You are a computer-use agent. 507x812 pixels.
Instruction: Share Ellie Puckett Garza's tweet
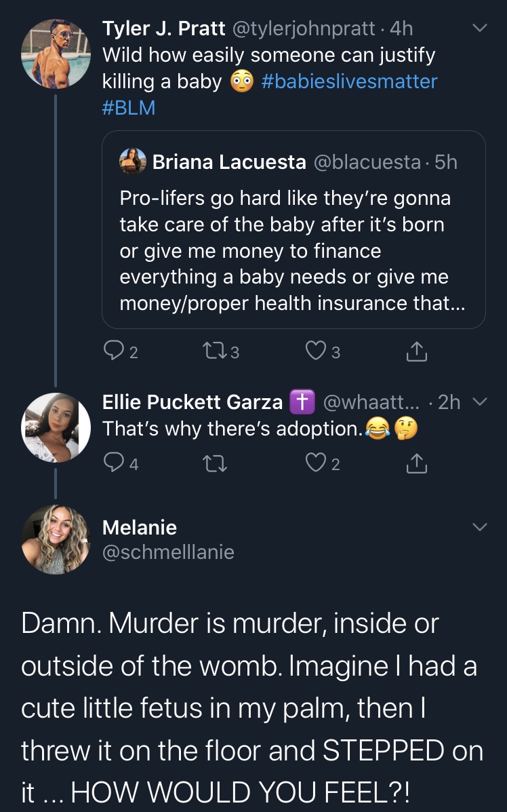click(x=416, y=463)
